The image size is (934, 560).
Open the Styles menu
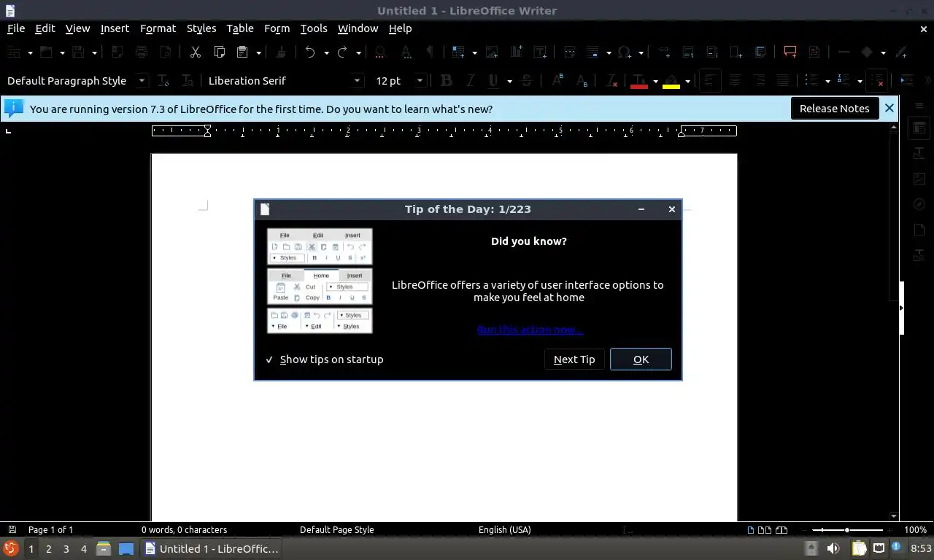201,28
